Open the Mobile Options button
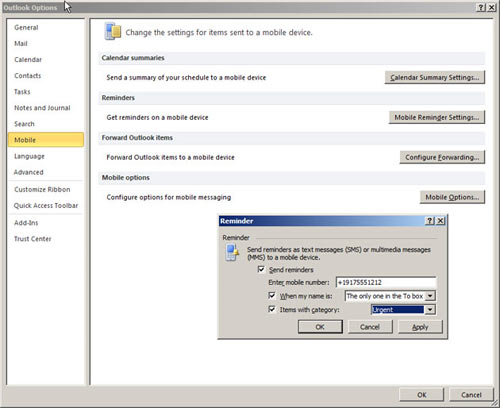The image size is (500, 408). (x=452, y=197)
